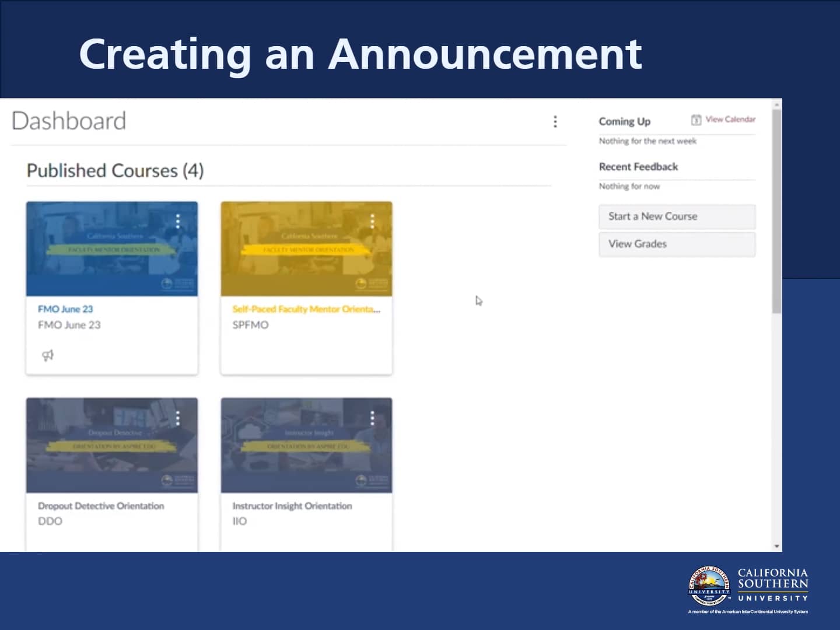This screenshot has width=840, height=630.
Task: Click the calendar icon beside View Calendar
Action: [696, 120]
